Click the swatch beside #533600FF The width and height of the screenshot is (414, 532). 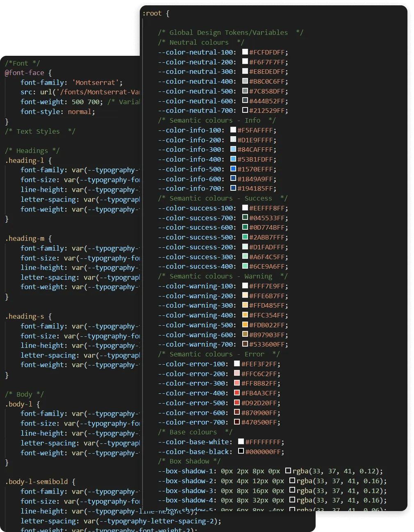point(245,344)
